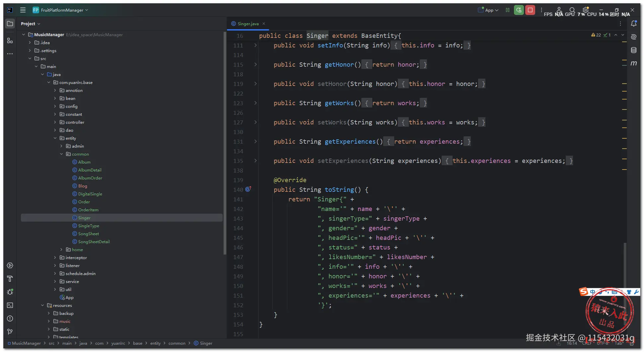Open more run actions menu
Viewport: 644px width, 352px height.
(541, 10)
